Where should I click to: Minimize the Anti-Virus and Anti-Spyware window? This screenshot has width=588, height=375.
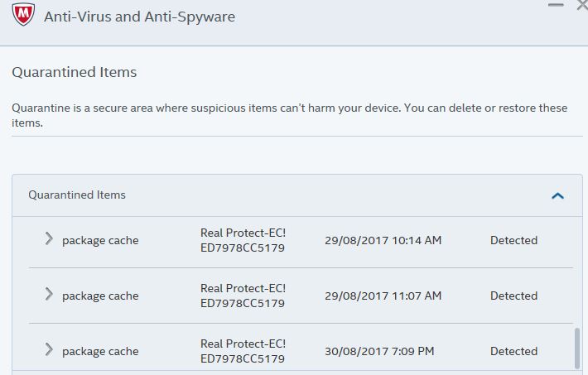pyautogui.click(x=555, y=5)
